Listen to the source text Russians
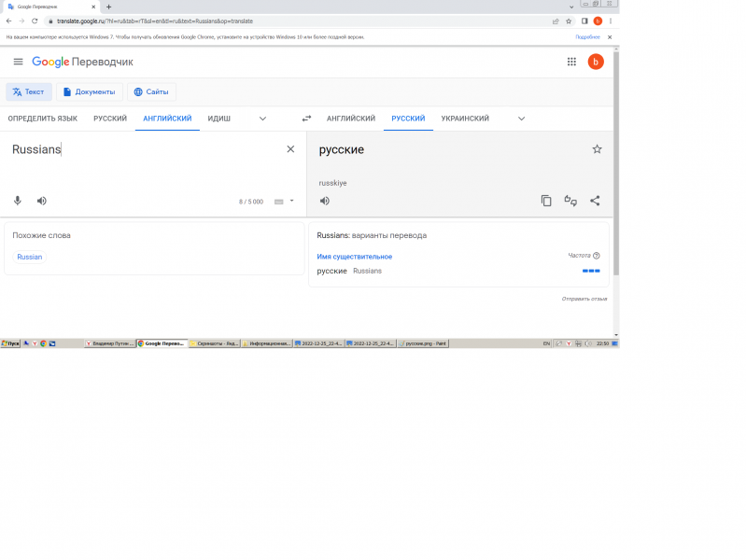The width and height of the screenshot is (746, 560). point(42,201)
